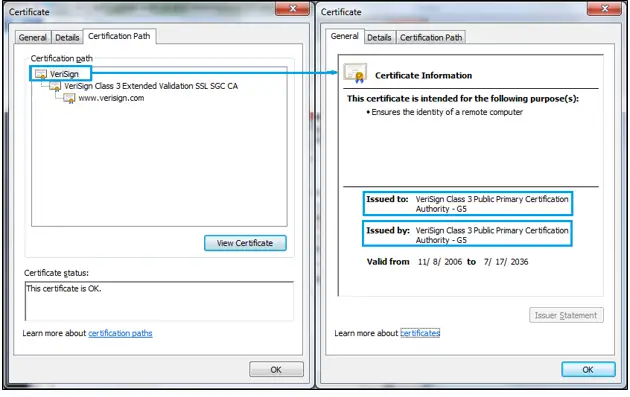Open the certificates help link
630x397 pixels.
[420, 333]
